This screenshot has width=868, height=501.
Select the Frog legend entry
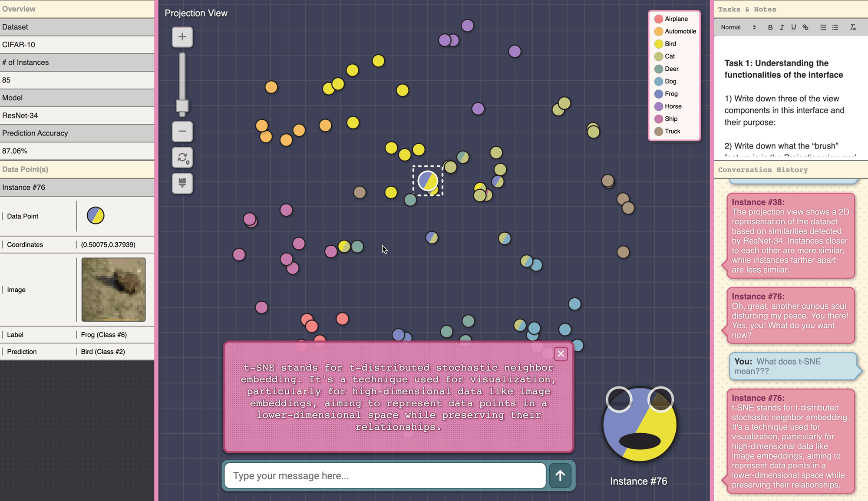[670, 94]
